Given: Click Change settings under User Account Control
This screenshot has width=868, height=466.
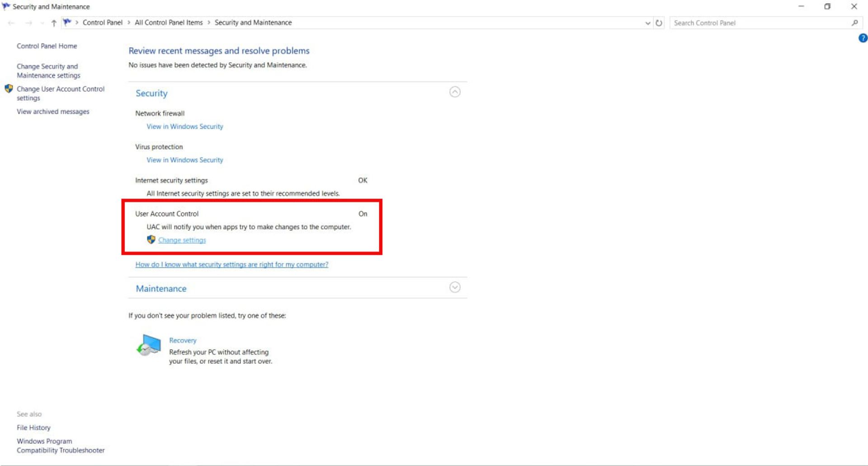Looking at the screenshot, I should click(182, 240).
